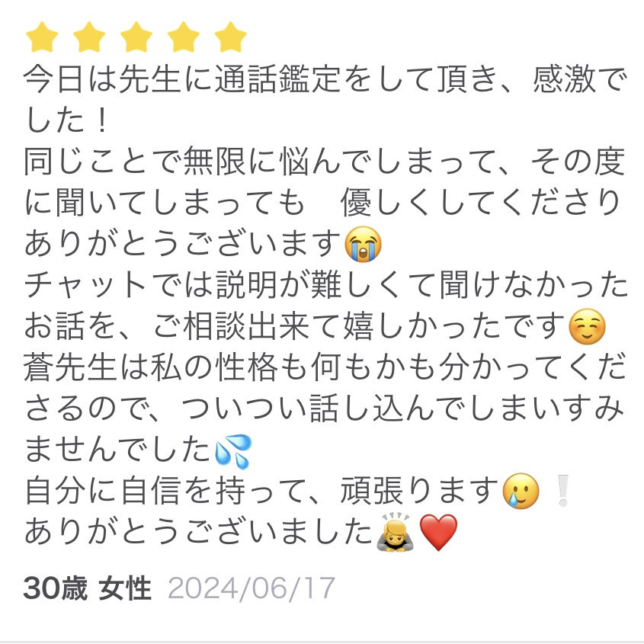The image size is (644, 644).
Task: Click the line starting with 蒼先生は私の性格も
Action: pos(325,367)
